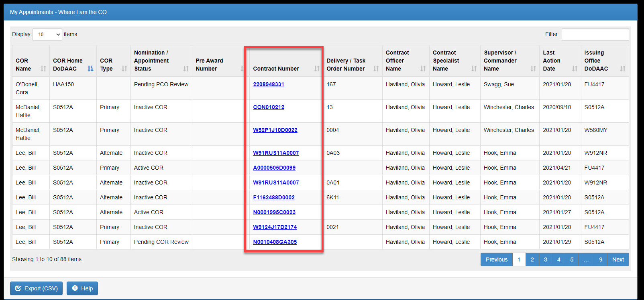This screenshot has width=644, height=300.
Task: Jump to page 9 of results
Action: (x=601, y=259)
